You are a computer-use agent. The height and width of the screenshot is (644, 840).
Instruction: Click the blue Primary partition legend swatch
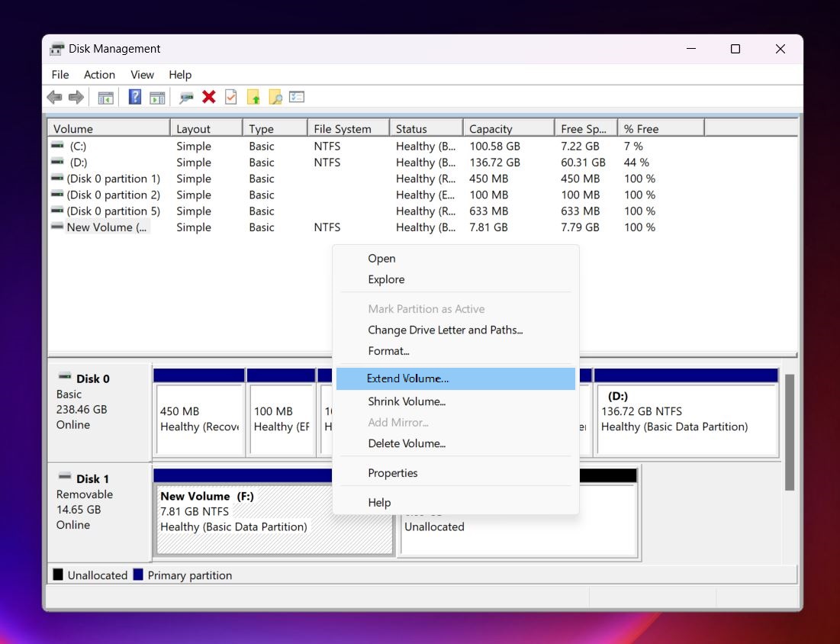click(x=138, y=575)
